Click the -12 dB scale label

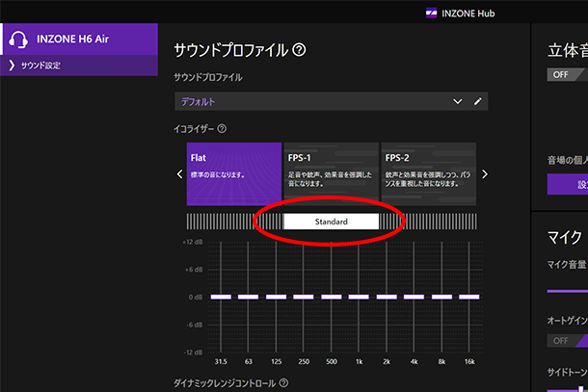(193, 353)
